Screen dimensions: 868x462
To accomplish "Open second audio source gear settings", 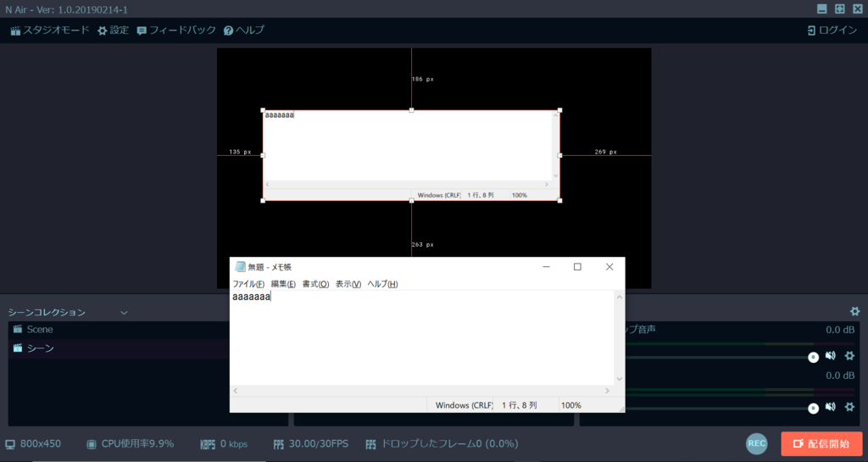I will tap(849, 407).
